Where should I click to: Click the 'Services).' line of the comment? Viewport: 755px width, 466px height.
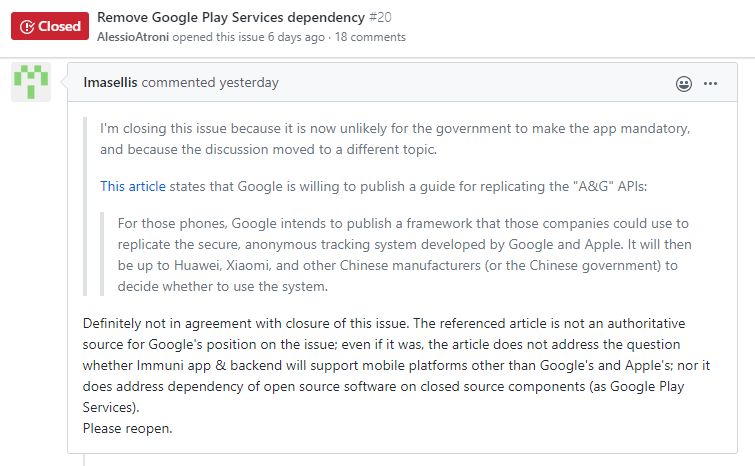(111, 407)
